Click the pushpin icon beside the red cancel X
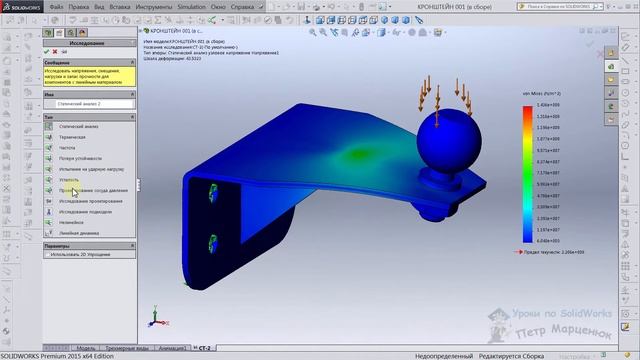Viewport: 640px width, 360px height. pyautogui.click(x=64, y=52)
